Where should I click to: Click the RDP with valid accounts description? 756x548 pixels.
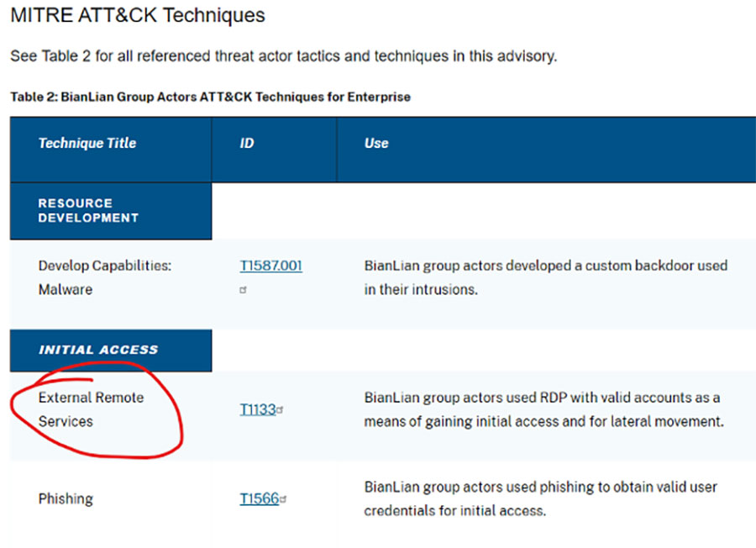544,409
